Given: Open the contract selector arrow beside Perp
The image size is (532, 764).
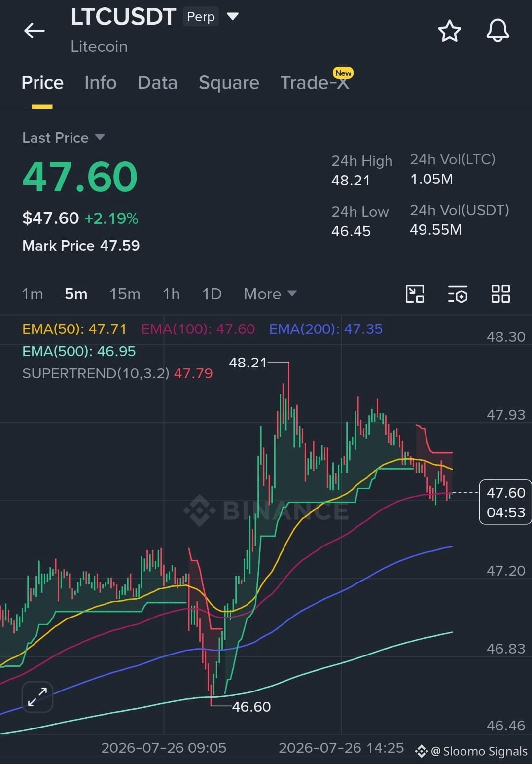Looking at the screenshot, I should point(233,16).
